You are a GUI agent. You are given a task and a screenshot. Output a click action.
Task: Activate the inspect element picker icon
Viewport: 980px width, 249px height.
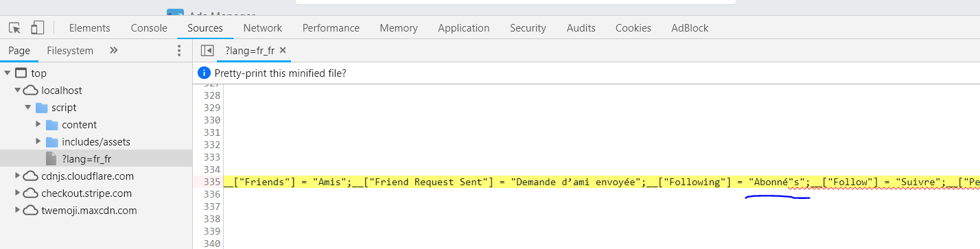[14, 28]
